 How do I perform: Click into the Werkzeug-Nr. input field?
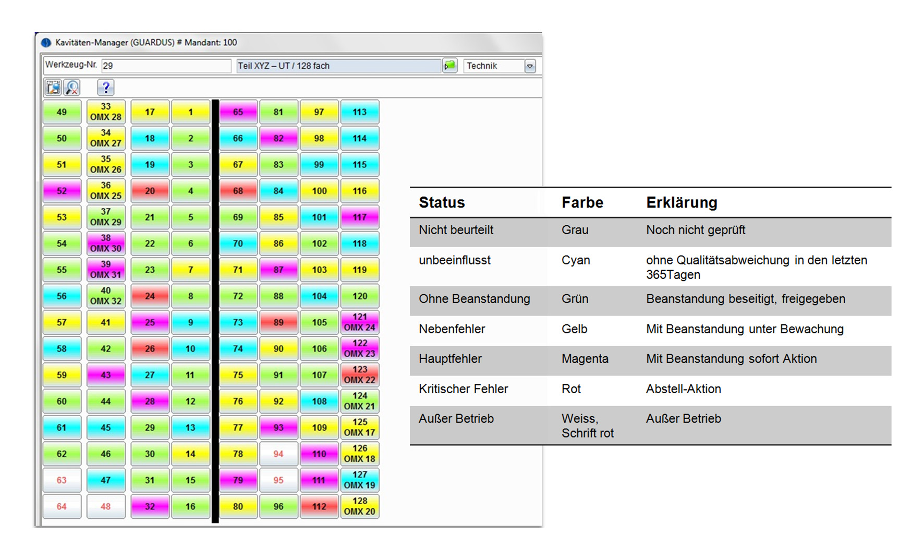pyautogui.click(x=165, y=66)
